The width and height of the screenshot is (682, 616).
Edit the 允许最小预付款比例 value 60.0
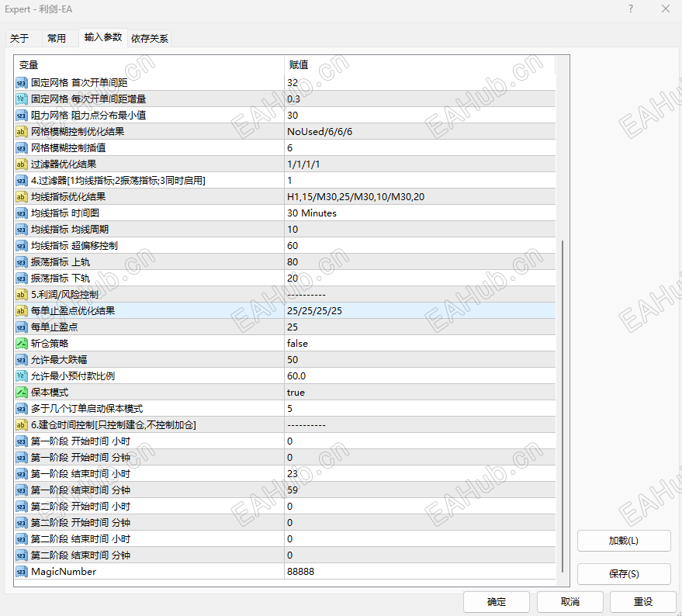pos(420,376)
